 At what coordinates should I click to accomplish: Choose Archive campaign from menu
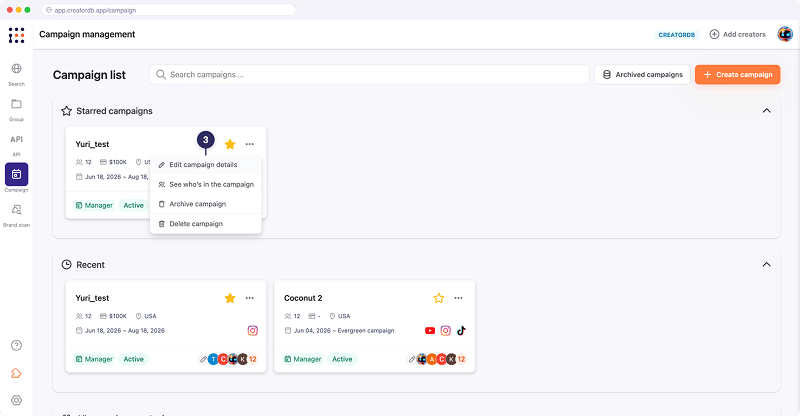click(206, 204)
